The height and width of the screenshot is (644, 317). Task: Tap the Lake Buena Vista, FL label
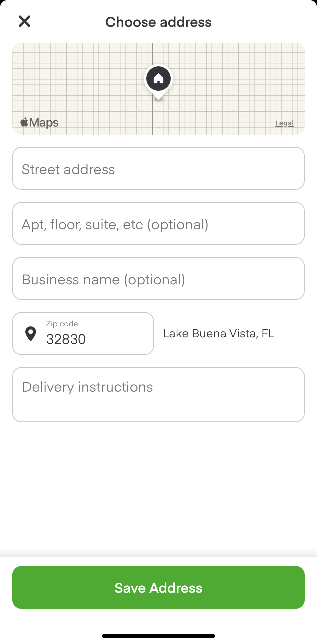(x=219, y=333)
